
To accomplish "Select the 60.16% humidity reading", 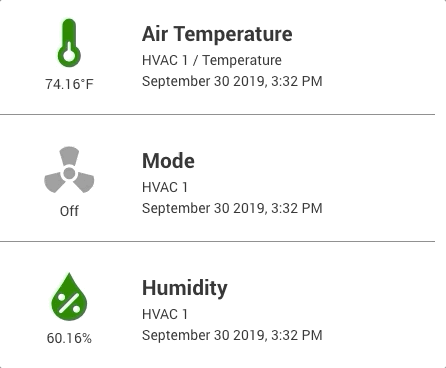I will point(69,338).
